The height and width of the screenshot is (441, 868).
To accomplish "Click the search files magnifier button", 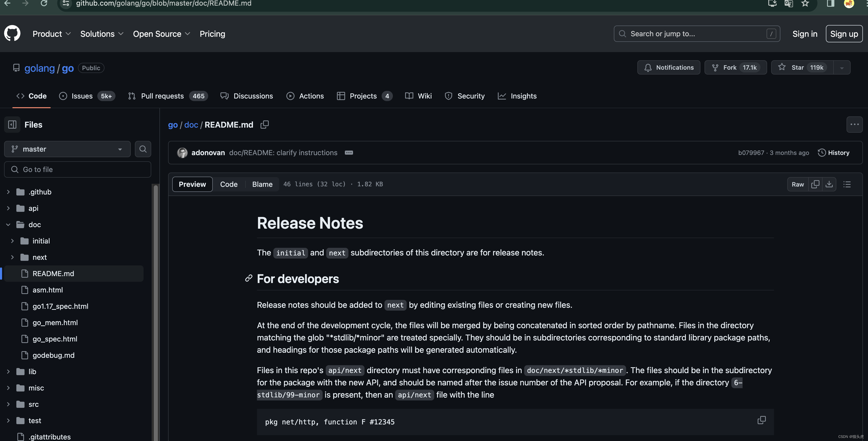I will [143, 149].
